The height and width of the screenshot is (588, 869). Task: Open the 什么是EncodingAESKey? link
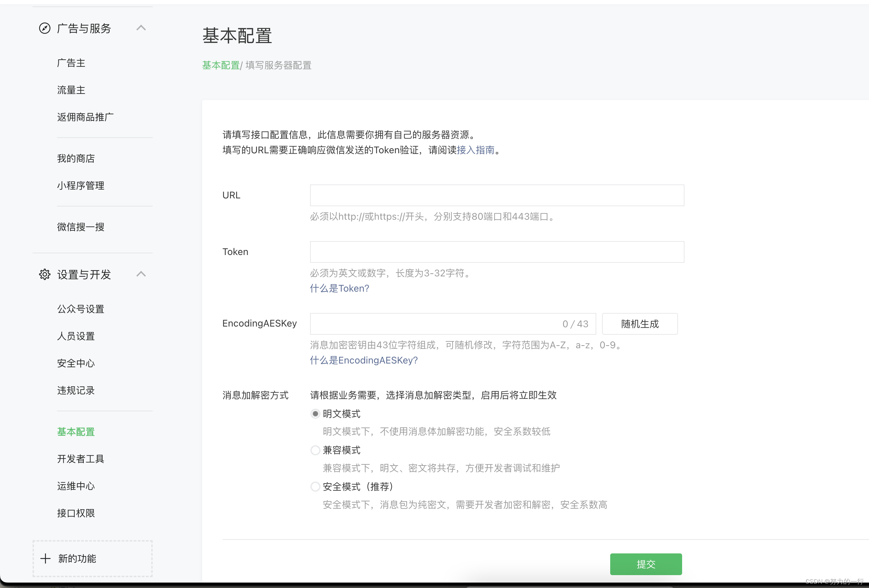[x=364, y=360]
